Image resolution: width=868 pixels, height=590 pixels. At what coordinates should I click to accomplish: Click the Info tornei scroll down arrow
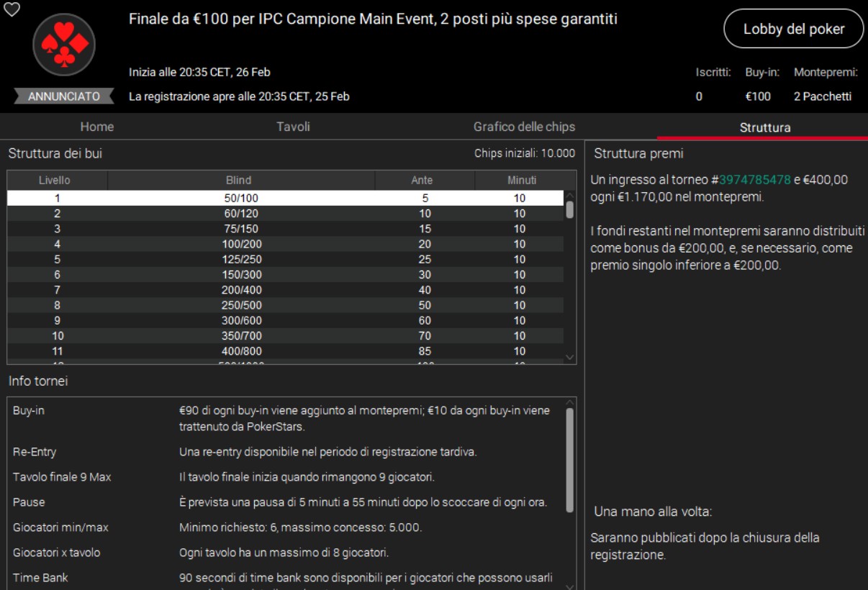pyautogui.click(x=570, y=585)
